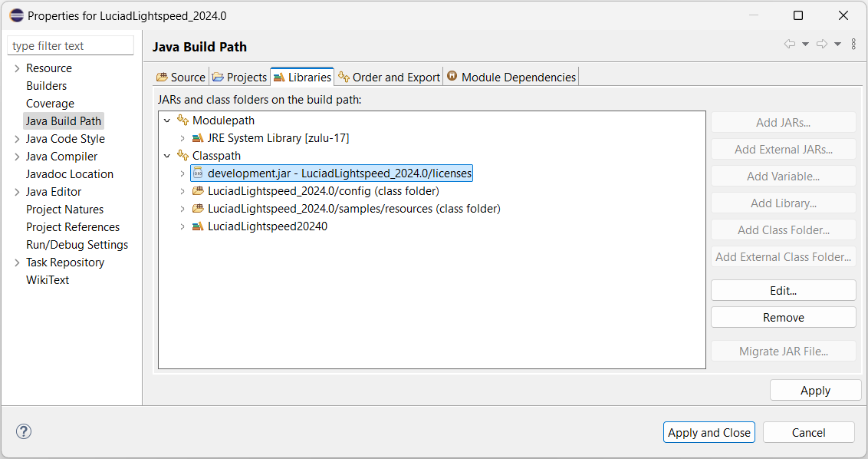This screenshot has width=868, height=459.
Task: Collapse the Classpath node
Action: [x=166, y=156]
